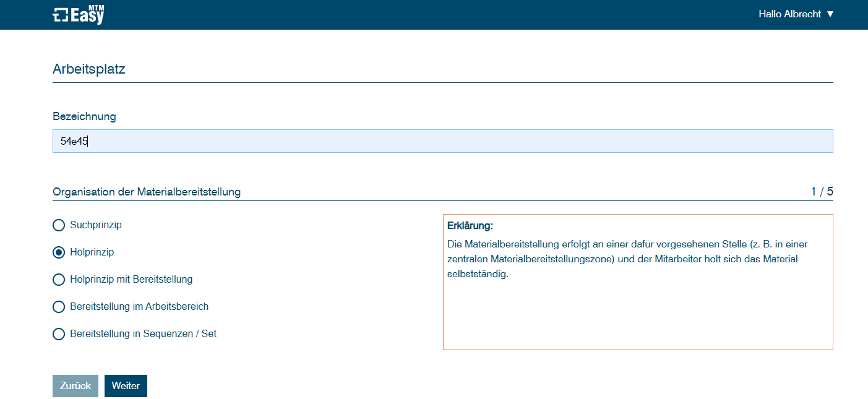Click the bracket symbol left of Easy

[60, 15]
